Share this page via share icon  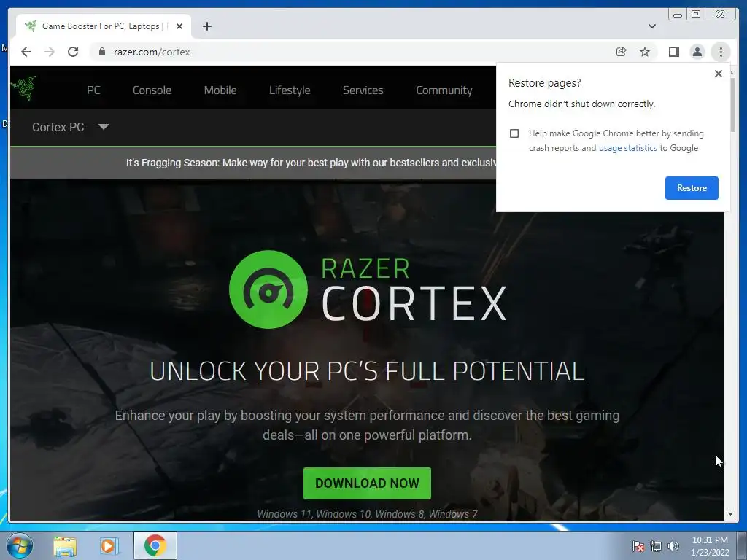[x=621, y=52]
